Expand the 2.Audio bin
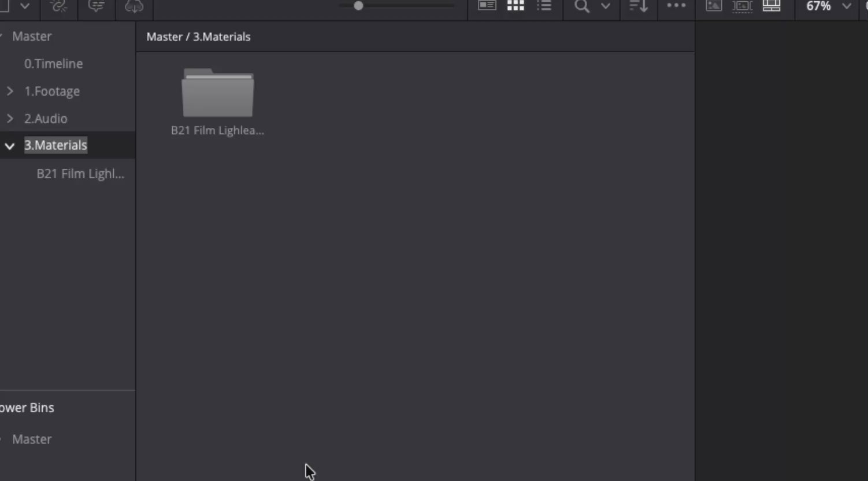The image size is (868, 481). (x=10, y=119)
